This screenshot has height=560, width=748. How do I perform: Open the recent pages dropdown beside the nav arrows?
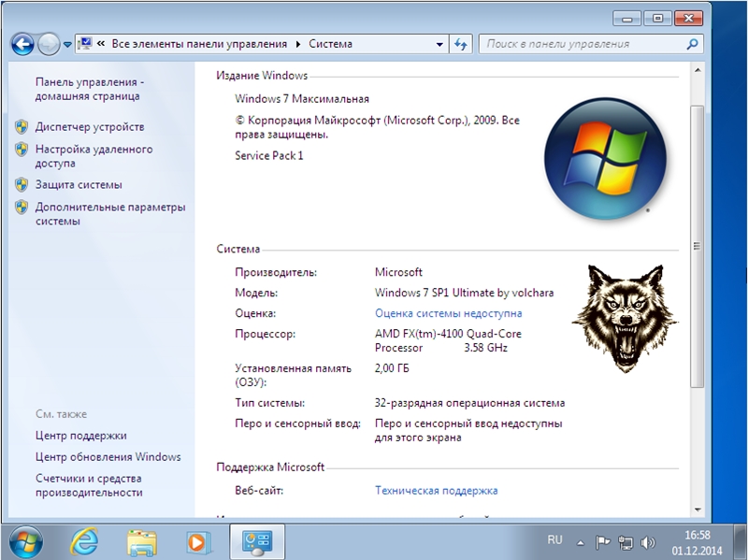pyautogui.click(x=67, y=44)
